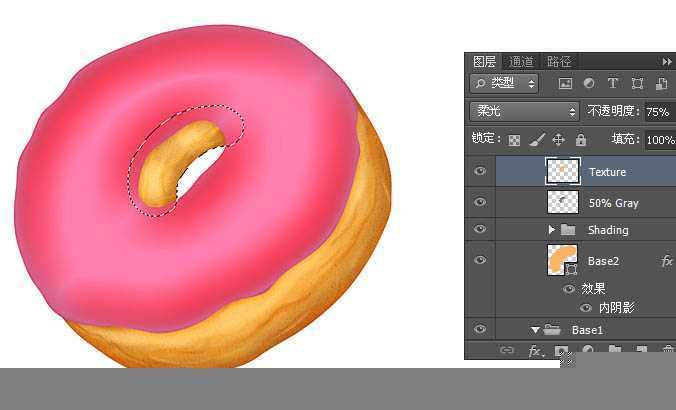Click the new adjustment layer icon
The image size is (676, 410).
coord(588,350)
